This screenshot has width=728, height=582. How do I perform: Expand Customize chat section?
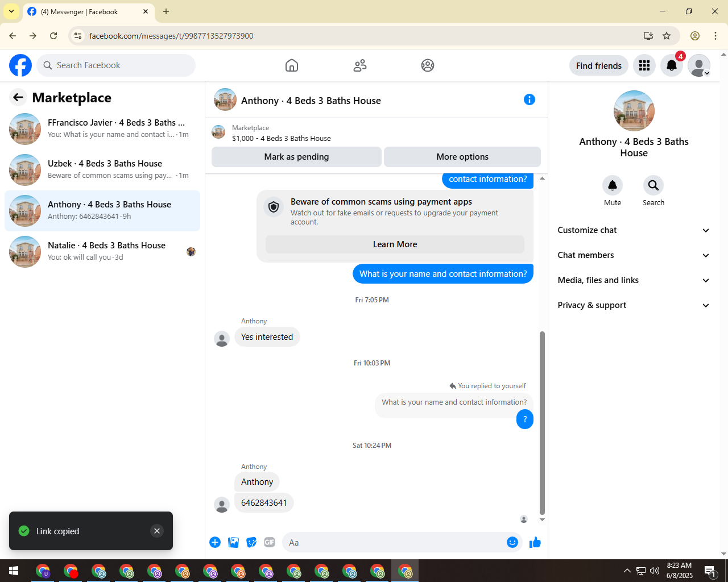pyautogui.click(x=634, y=230)
